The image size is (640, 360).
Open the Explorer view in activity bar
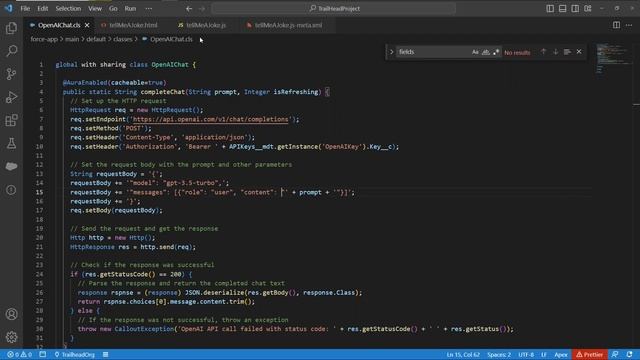[11, 28]
